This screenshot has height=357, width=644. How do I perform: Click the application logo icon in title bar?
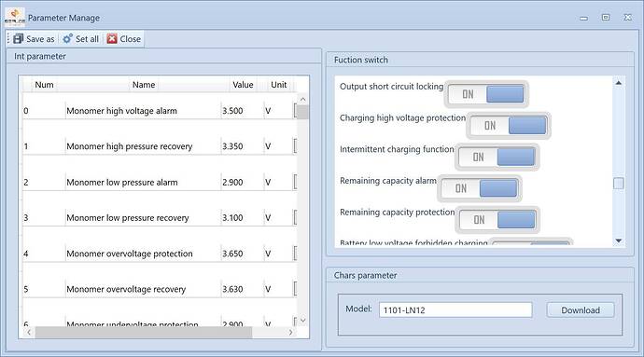15,17
